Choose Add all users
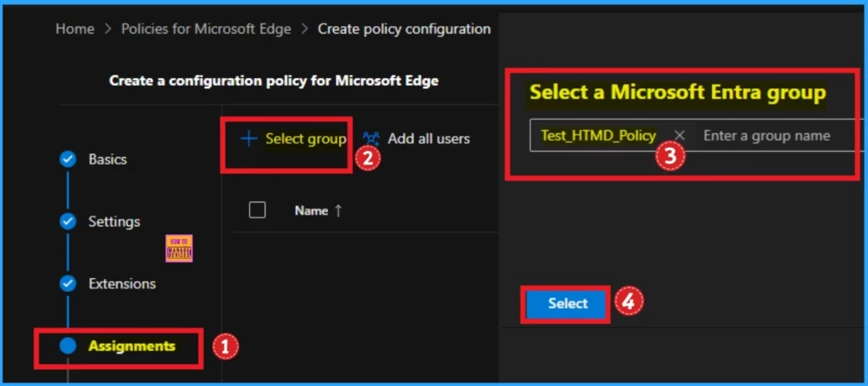Screen dimensions: 868x386 [428, 138]
